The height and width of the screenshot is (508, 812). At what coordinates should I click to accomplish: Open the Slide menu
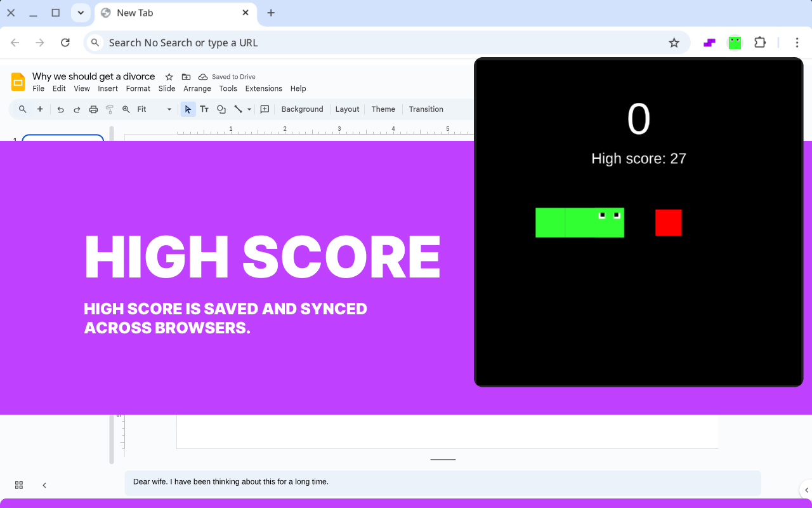pyautogui.click(x=167, y=89)
